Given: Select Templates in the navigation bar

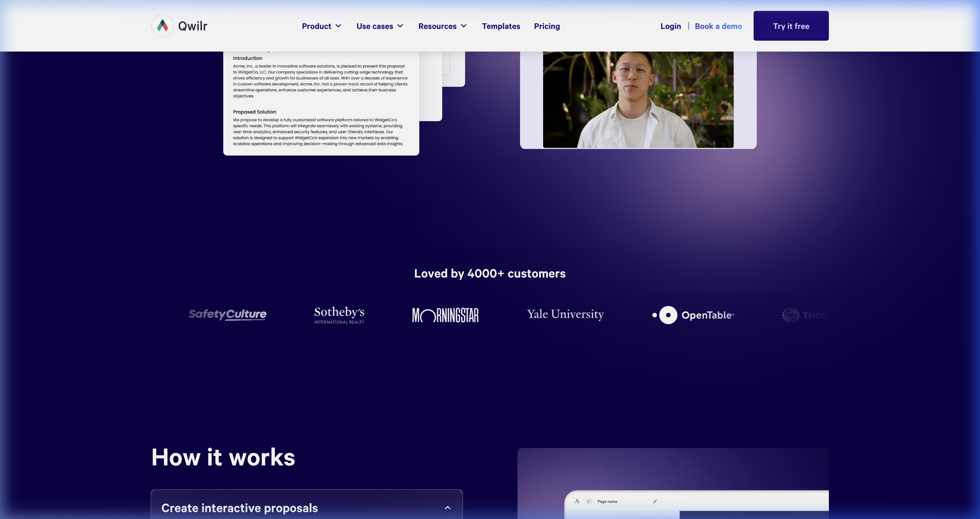Looking at the screenshot, I should 501,26.
